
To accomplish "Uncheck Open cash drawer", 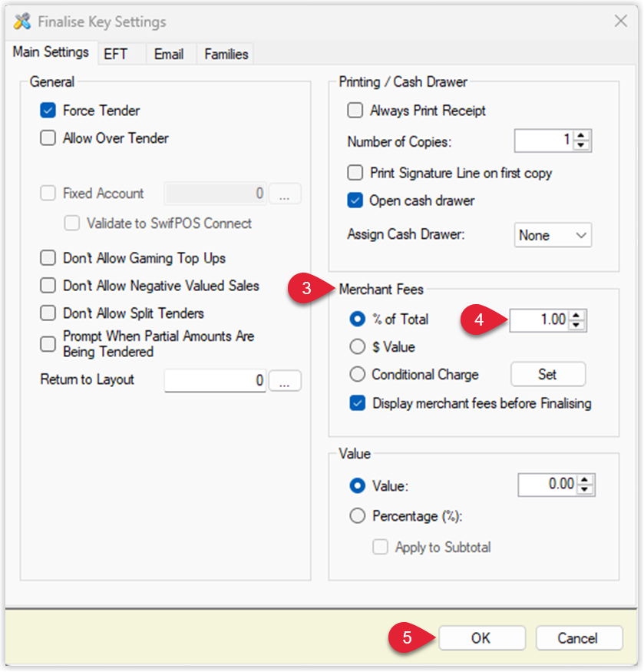I will (x=355, y=200).
